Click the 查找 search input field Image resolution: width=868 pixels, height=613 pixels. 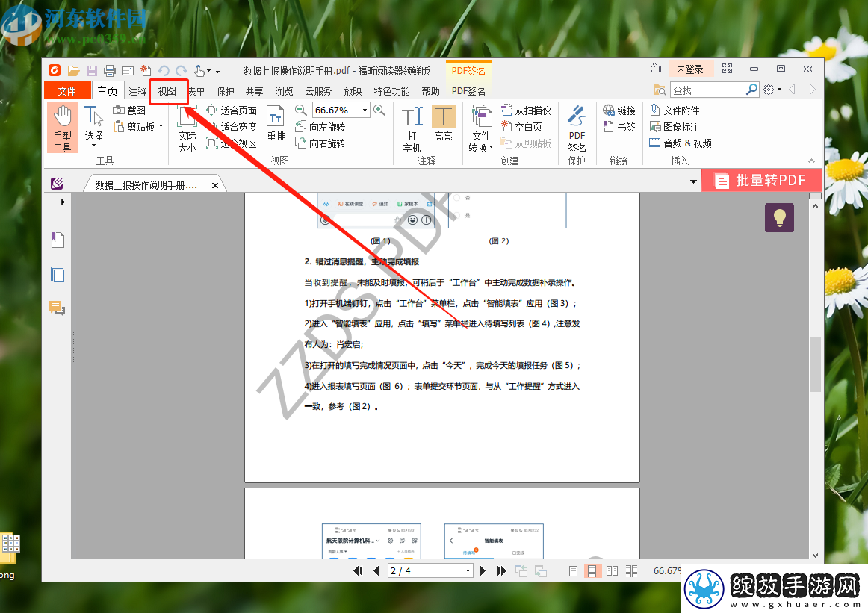pyautogui.click(x=708, y=90)
